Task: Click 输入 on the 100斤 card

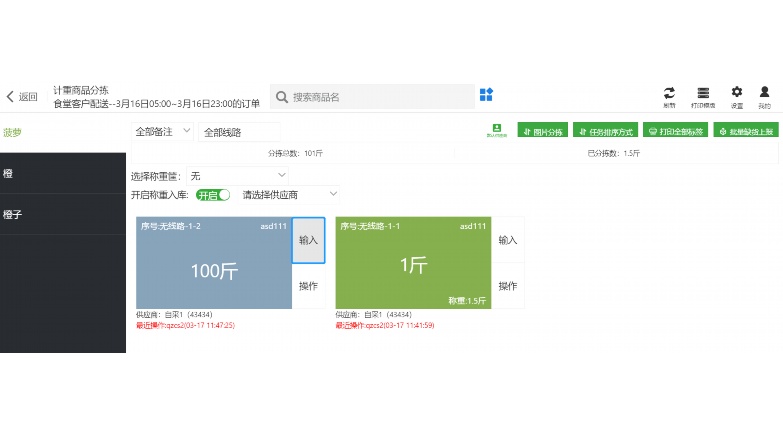Action: pos(309,240)
